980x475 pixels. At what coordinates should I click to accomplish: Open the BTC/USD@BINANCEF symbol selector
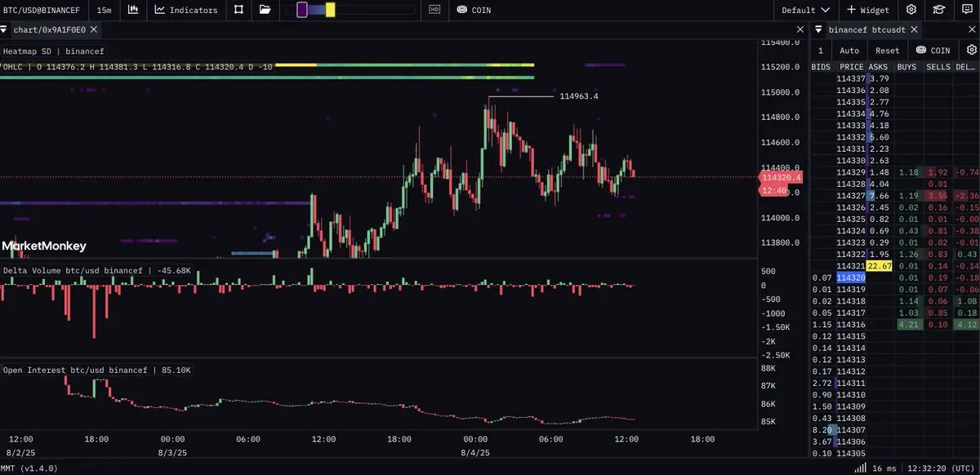42,10
